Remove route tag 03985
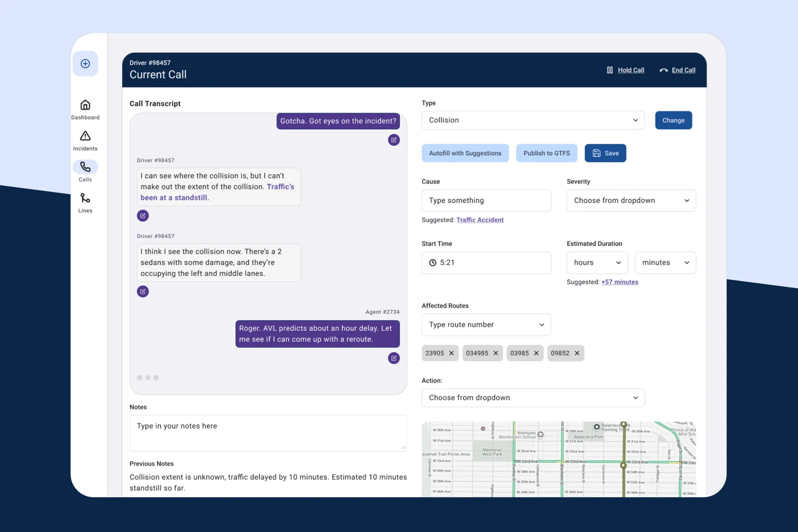798x532 pixels. (x=536, y=353)
